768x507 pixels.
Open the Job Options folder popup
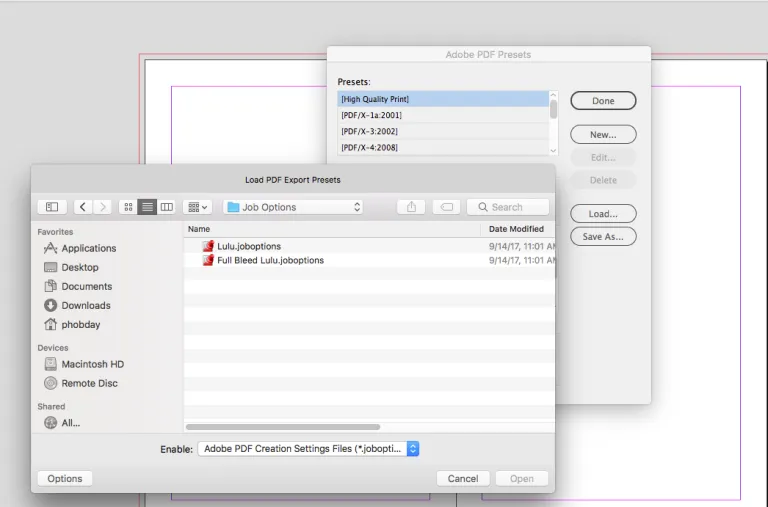pyautogui.click(x=293, y=207)
